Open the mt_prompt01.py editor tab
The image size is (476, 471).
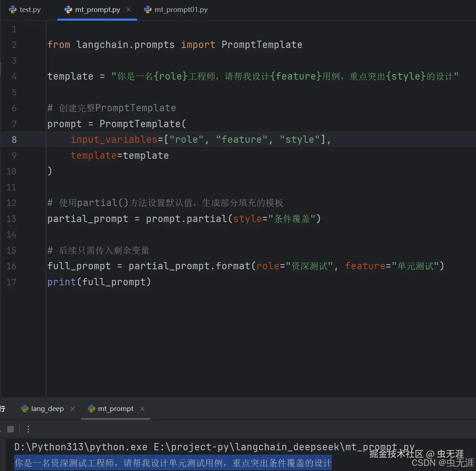(176, 10)
